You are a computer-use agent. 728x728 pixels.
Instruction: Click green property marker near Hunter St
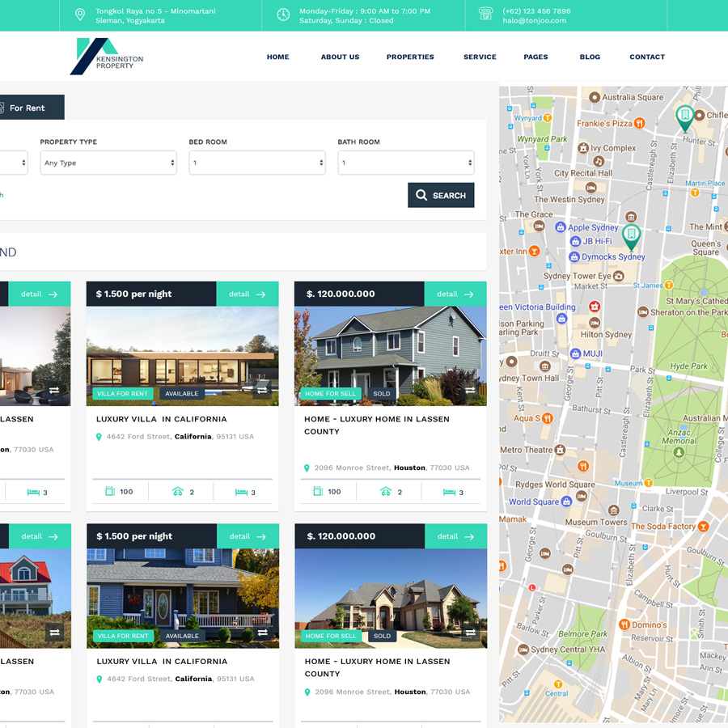click(685, 118)
